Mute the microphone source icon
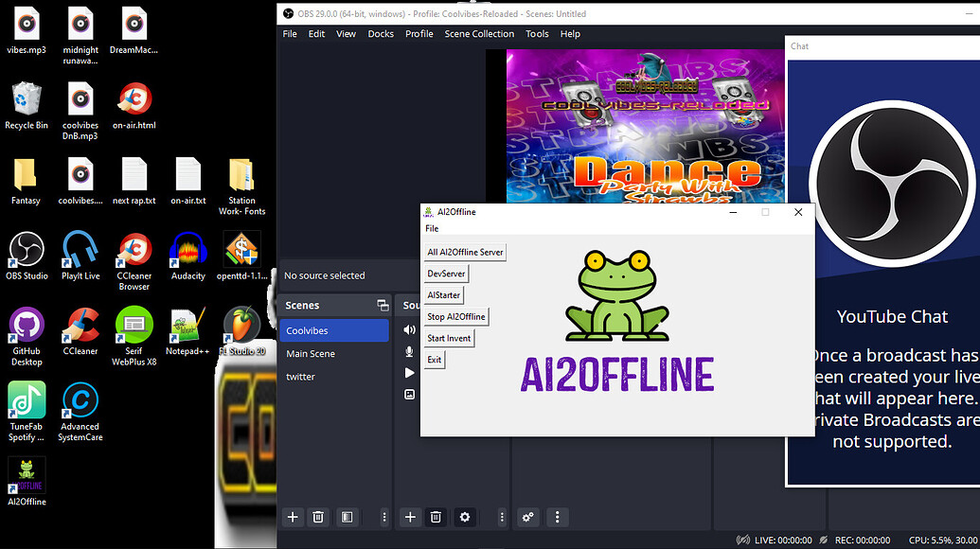The width and height of the screenshot is (980, 549). click(409, 351)
